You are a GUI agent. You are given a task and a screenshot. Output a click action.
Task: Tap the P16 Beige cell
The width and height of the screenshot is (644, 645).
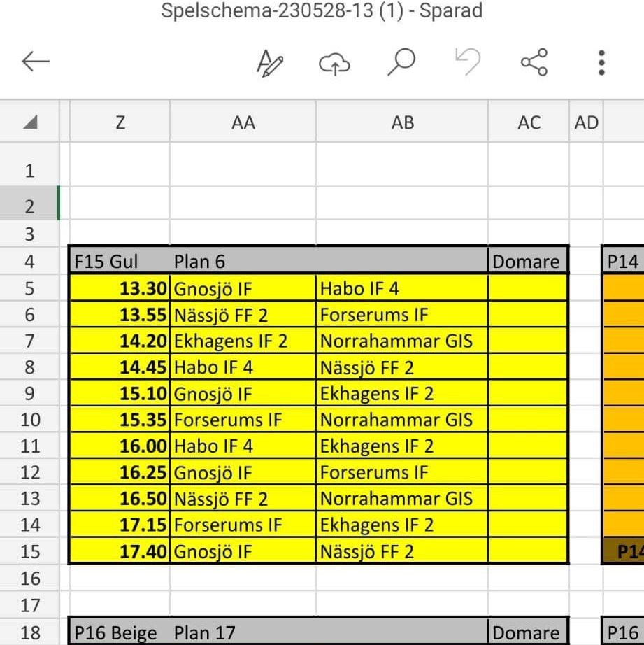tap(115, 633)
